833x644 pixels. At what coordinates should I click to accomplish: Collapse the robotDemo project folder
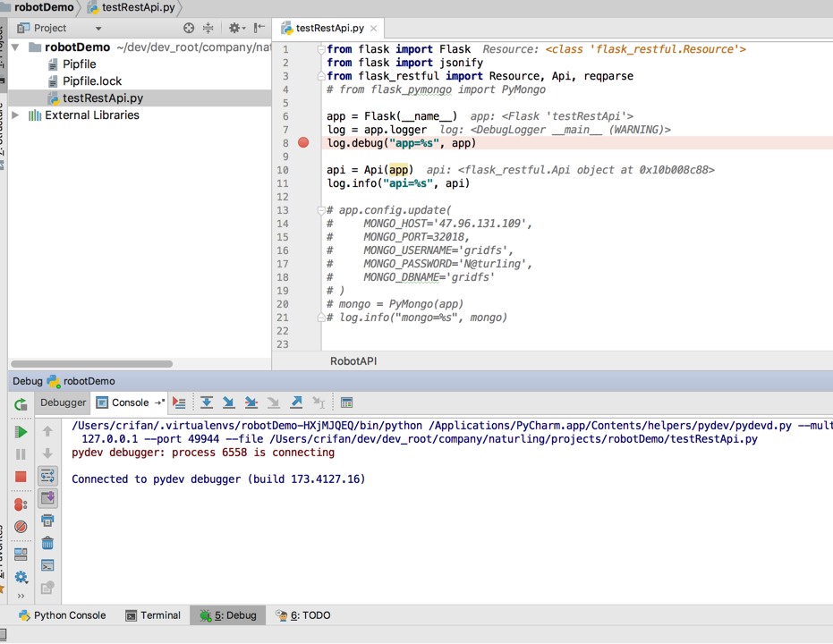click(x=16, y=47)
